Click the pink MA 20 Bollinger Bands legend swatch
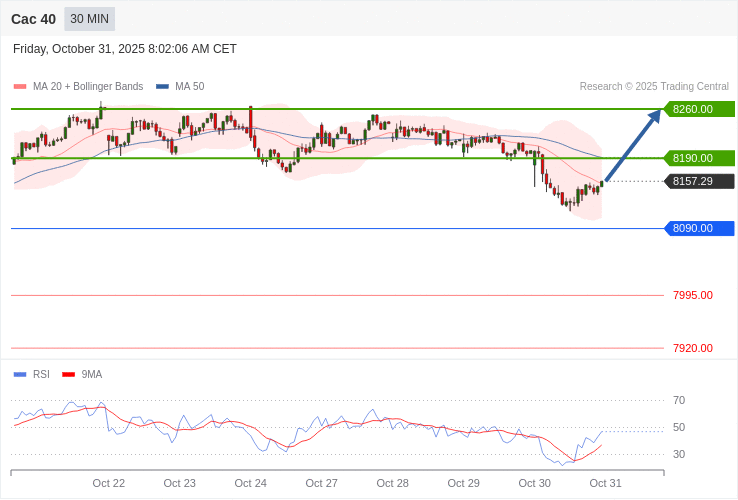 click(x=20, y=87)
